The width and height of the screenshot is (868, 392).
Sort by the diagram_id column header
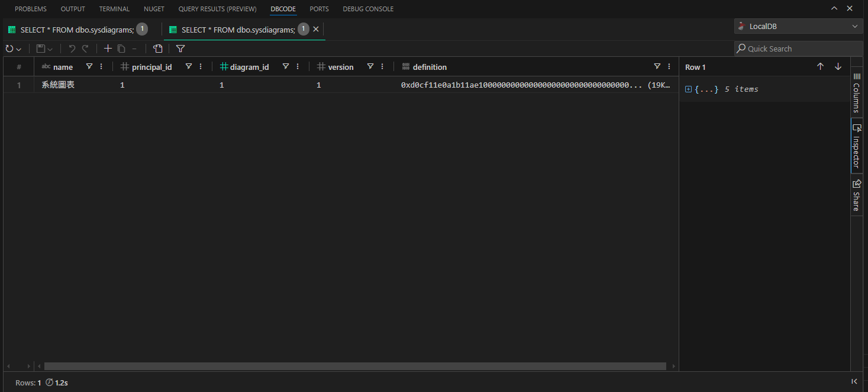pos(249,67)
